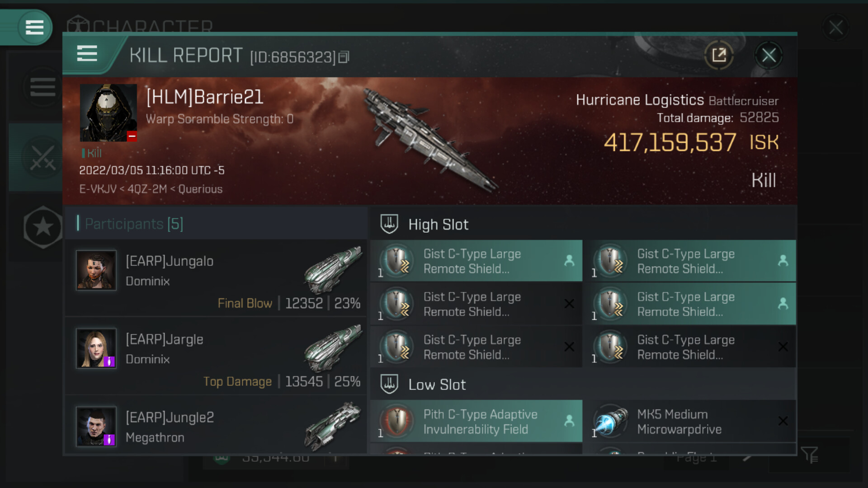
Task: Share the kill report via export icon
Action: pyautogui.click(x=719, y=55)
